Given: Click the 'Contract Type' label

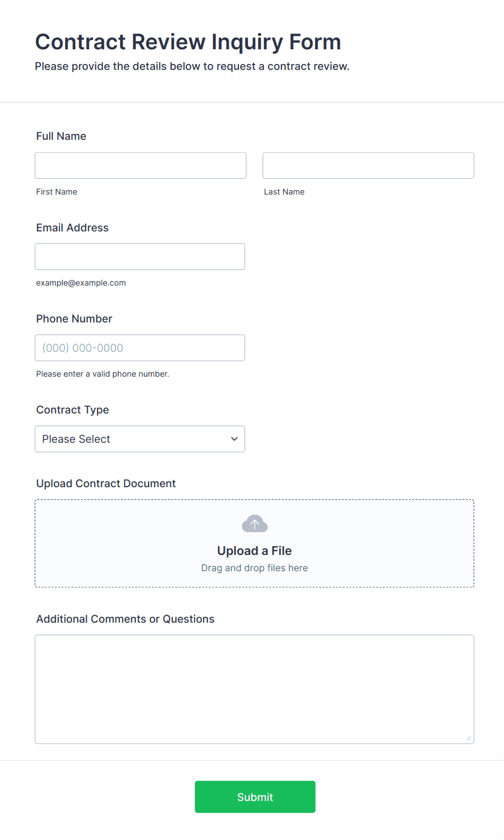Looking at the screenshot, I should [x=73, y=410].
